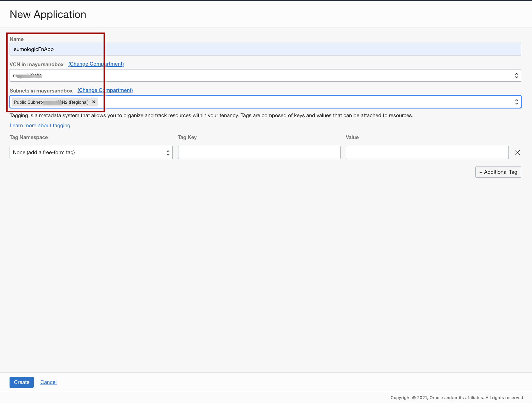Viewport: 532px width, 403px height.
Task: Click the Additional Tag button
Action: coord(498,172)
